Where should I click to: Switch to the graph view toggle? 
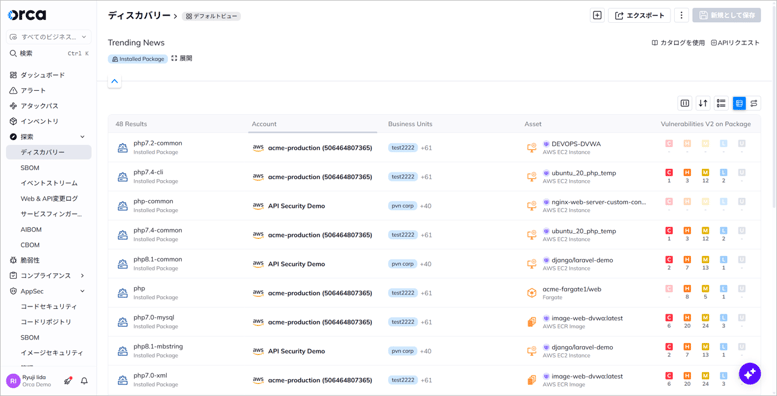(754, 103)
